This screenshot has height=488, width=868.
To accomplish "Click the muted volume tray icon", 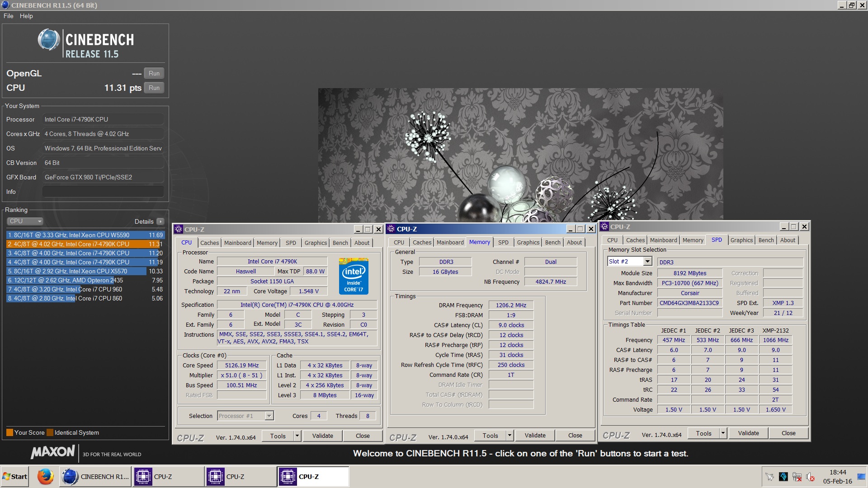I will (x=811, y=477).
